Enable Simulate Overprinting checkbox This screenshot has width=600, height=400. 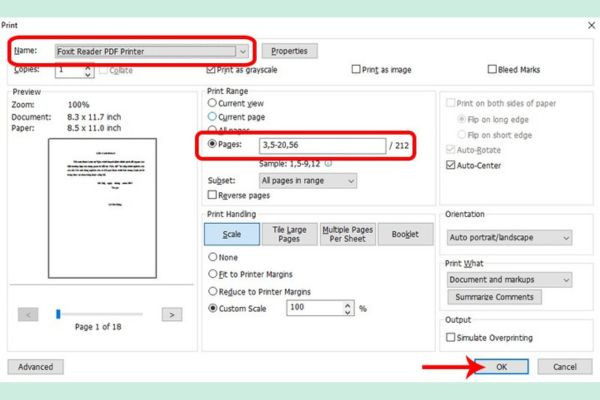tap(451, 337)
